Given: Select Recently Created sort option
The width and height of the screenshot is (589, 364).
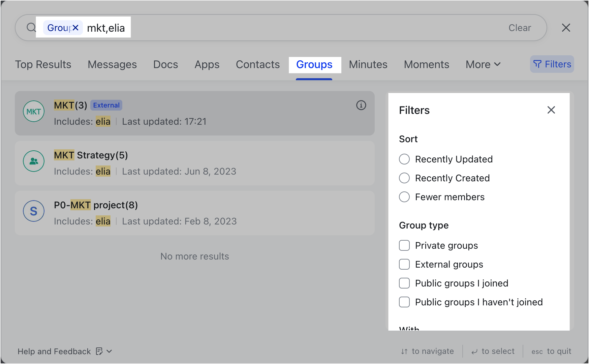Looking at the screenshot, I should (x=404, y=178).
